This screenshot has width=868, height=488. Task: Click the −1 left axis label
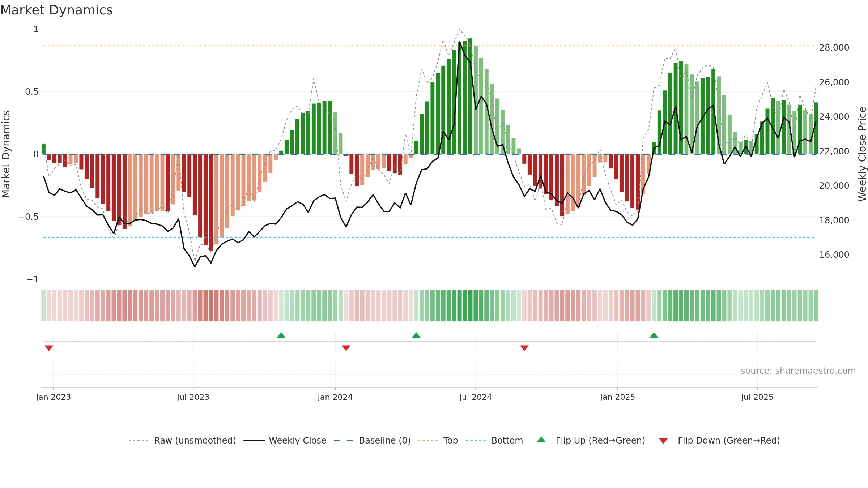(33, 279)
